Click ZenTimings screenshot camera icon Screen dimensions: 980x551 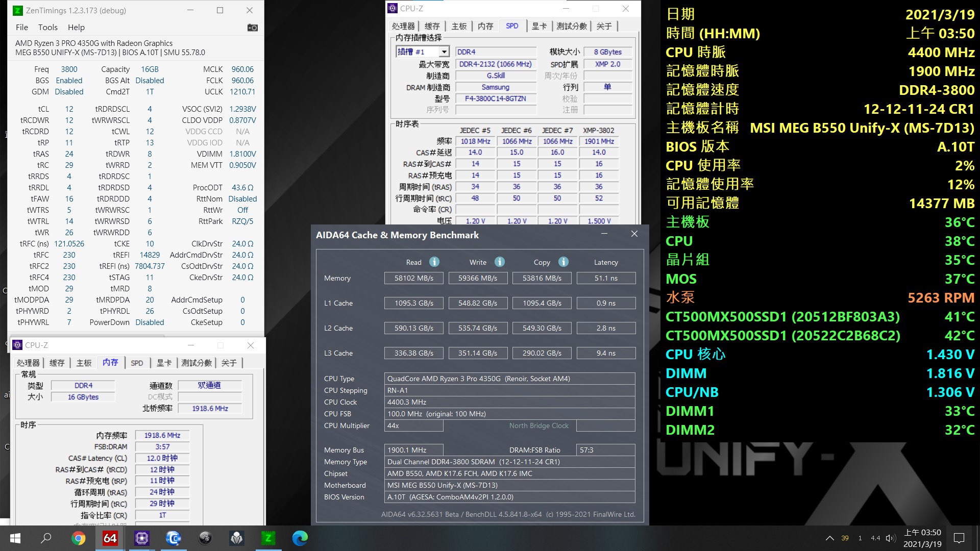click(x=252, y=28)
